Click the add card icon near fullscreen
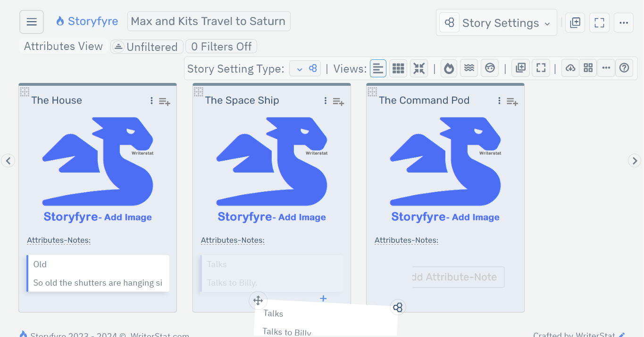The height and width of the screenshot is (337, 644). [x=520, y=68]
